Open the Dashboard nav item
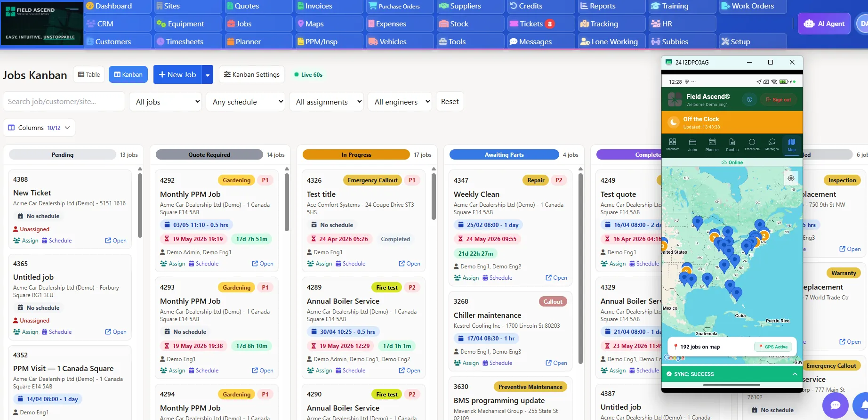The height and width of the screenshot is (420, 868). [x=118, y=6]
